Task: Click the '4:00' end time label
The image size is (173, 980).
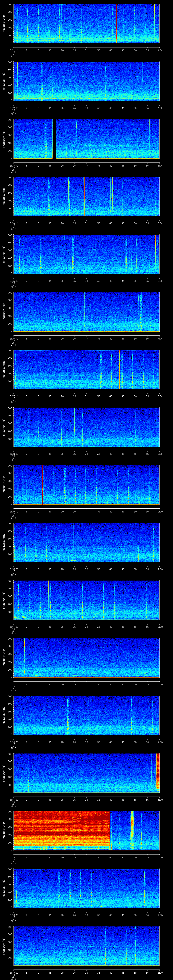Action: (160, 165)
